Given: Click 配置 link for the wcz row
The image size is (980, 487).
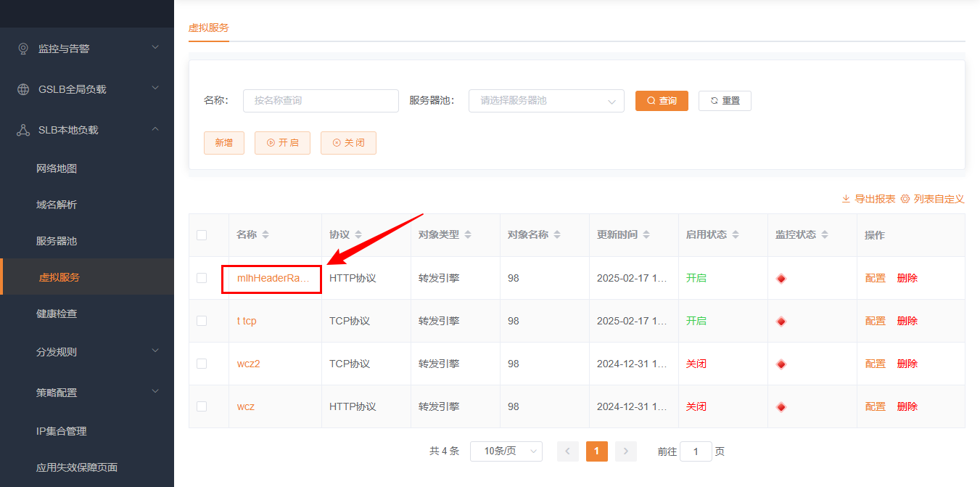Looking at the screenshot, I should coord(875,406).
